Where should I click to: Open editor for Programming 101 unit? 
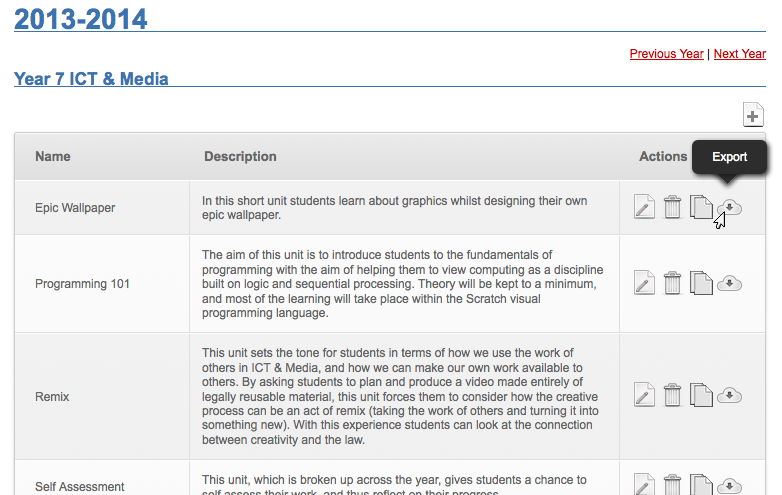645,283
